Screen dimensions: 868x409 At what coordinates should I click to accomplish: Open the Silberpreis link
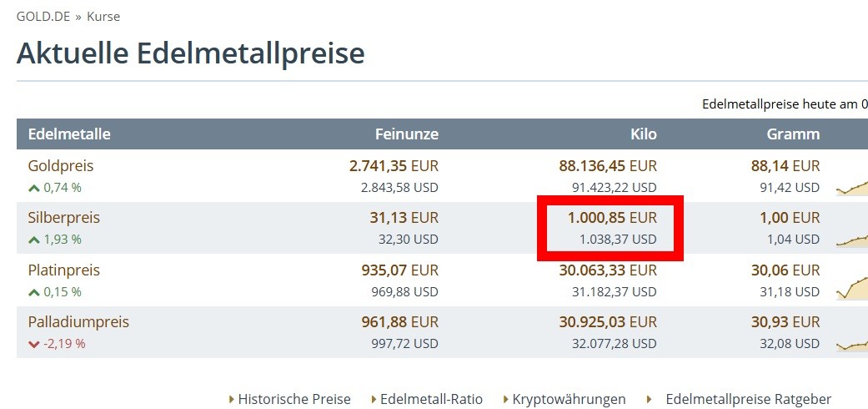pyautogui.click(x=64, y=217)
